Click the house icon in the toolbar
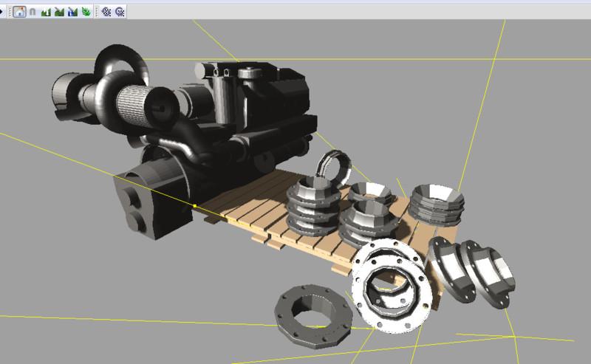This screenshot has height=364, width=591. point(20,12)
